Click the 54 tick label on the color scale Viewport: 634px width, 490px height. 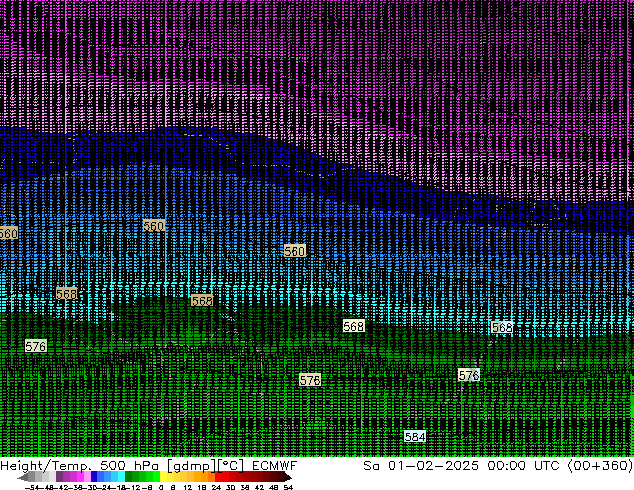click(x=289, y=487)
